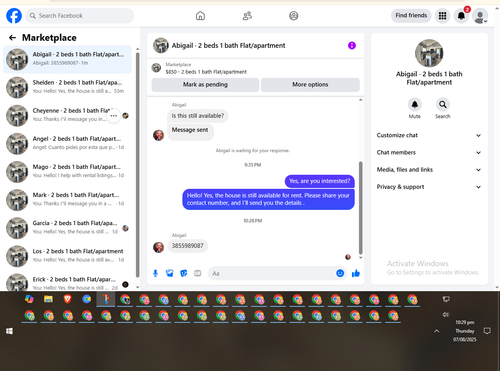The image size is (500, 371).
Task: Open the notifications bell icon
Action: pyautogui.click(x=461, y=16)
